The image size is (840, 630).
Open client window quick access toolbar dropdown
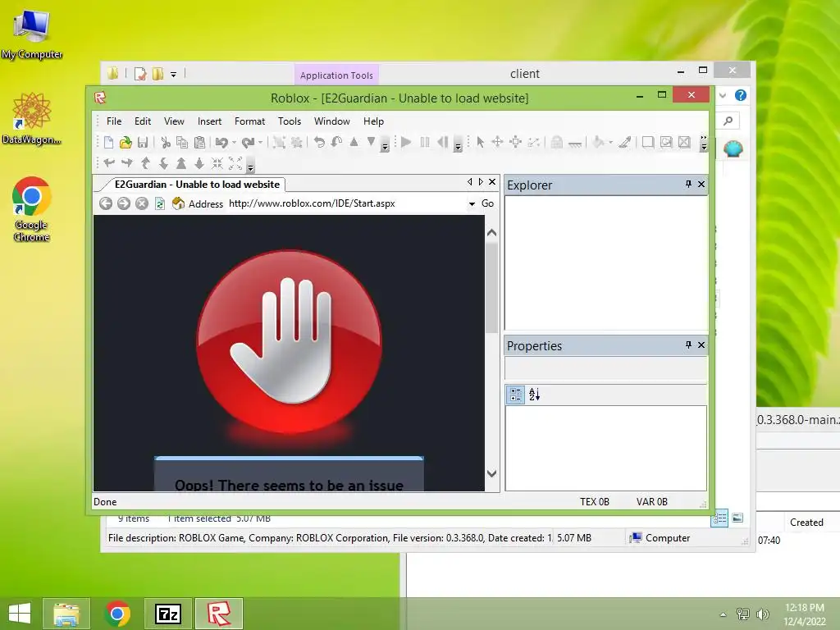174,75
